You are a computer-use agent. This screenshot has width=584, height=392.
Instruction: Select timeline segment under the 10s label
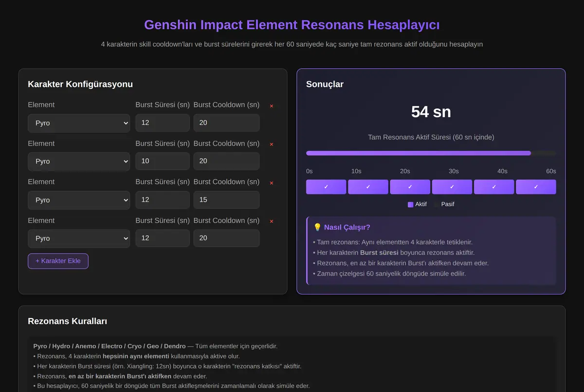[368, 187]
